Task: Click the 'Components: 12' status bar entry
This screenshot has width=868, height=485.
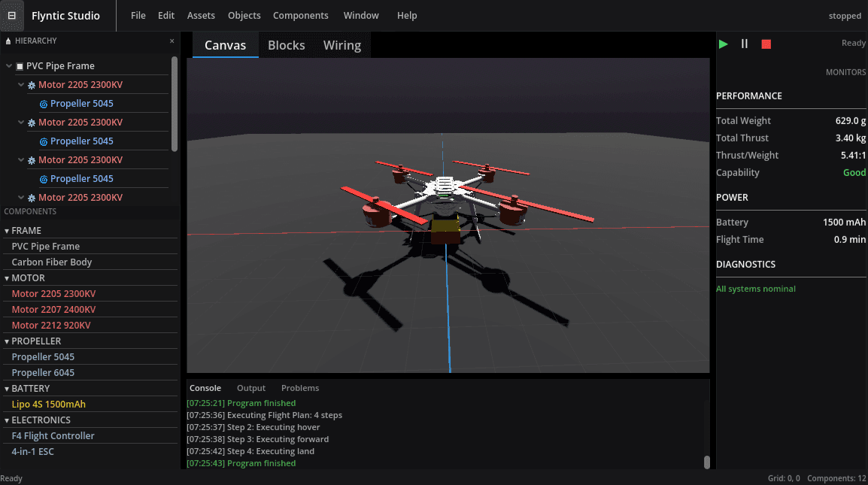Action: pyautogui.click(x=836, y=478)
